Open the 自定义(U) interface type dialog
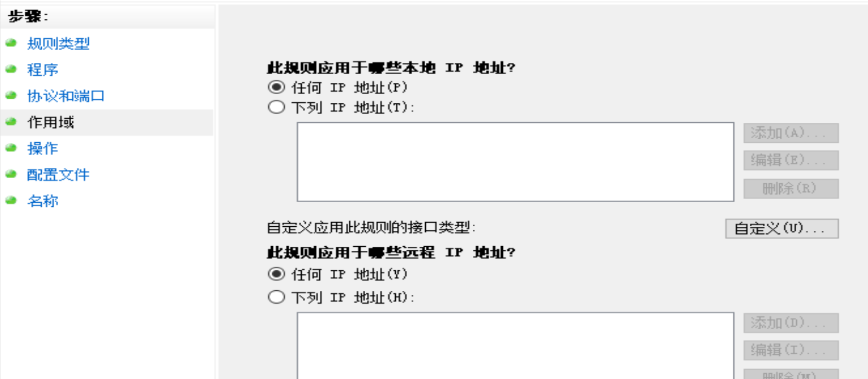The image size is (868, 379). click(785, 229)
